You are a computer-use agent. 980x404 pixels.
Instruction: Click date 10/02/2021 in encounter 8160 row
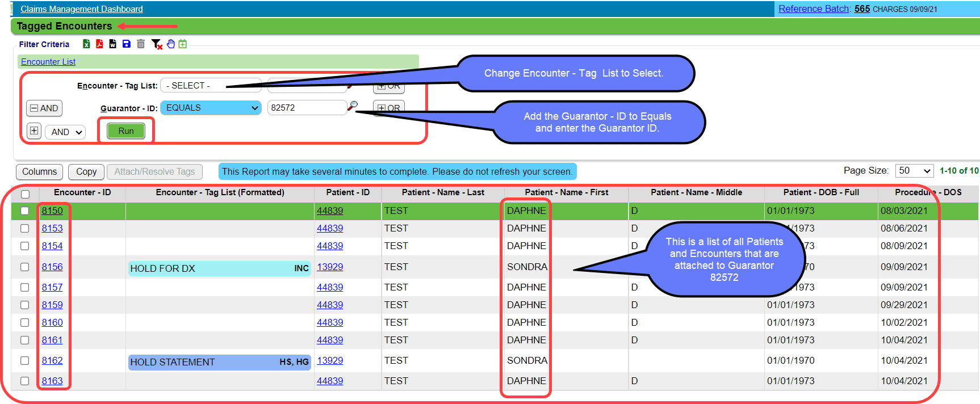click(x=904, y=322)
